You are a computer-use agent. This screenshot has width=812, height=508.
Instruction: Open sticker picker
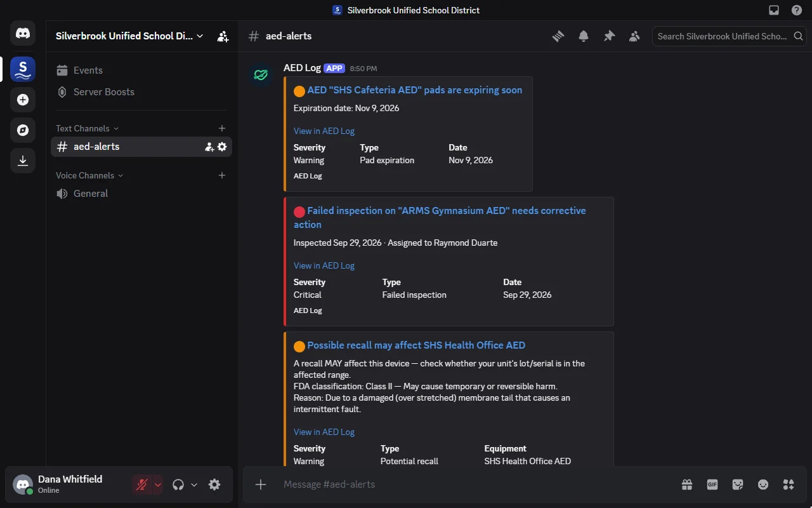738,485
